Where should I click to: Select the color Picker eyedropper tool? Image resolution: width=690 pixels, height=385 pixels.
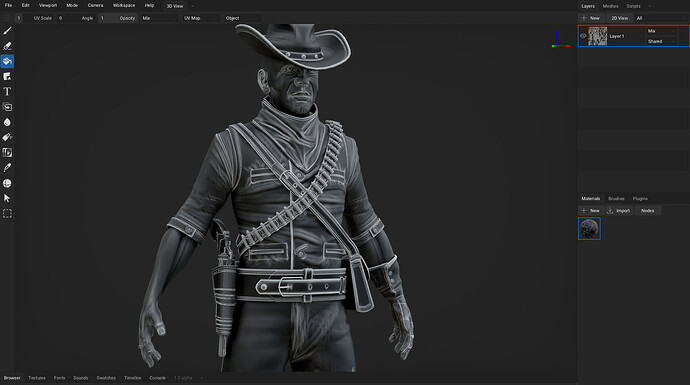click(7, 168)
